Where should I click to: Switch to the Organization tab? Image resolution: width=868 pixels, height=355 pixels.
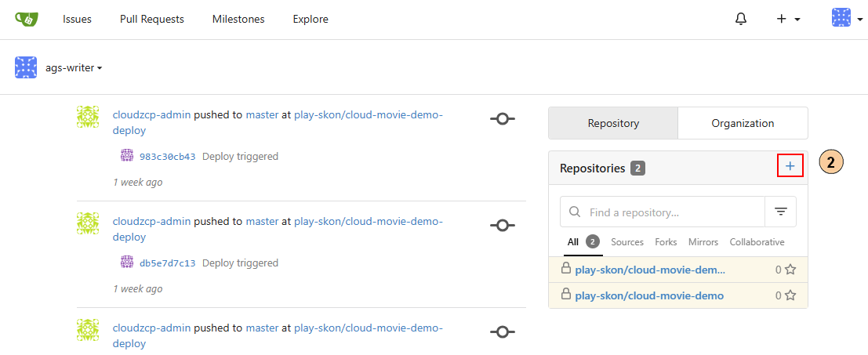[x=743, y=123]
